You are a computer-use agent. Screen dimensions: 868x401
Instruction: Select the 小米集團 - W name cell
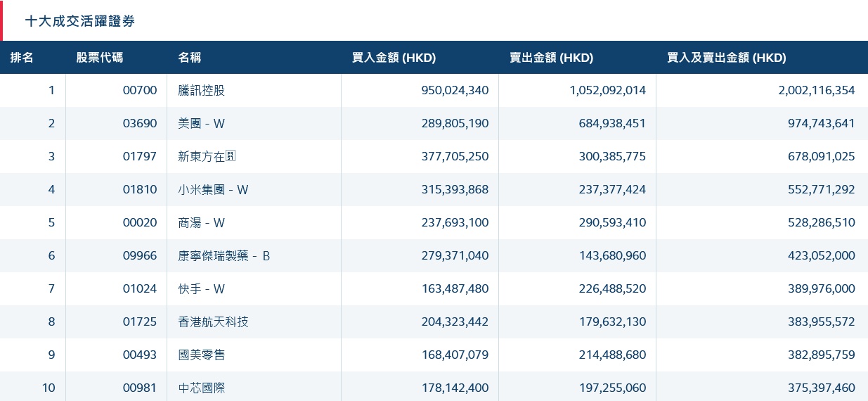(214, 189)
